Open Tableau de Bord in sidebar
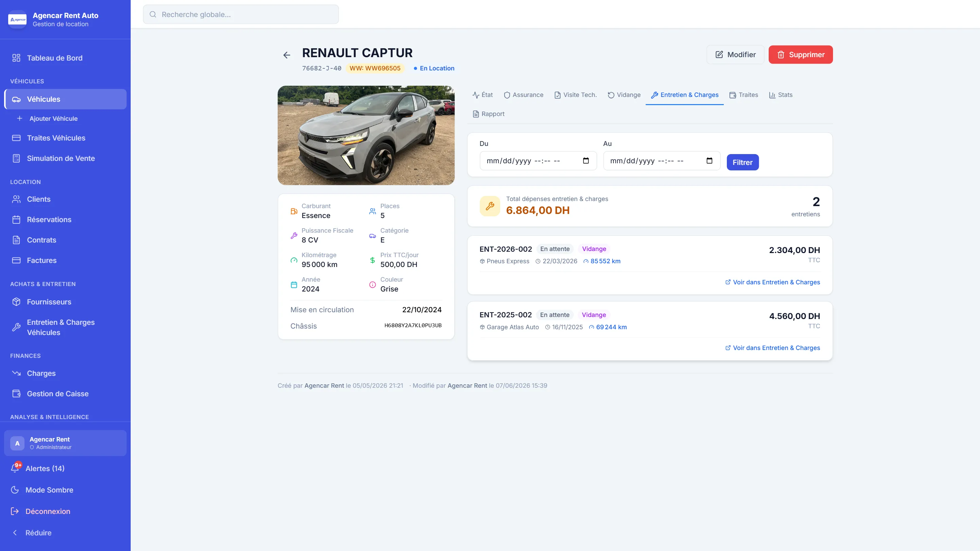This screenshot has height=551, width=980. [x=65, y=58]
